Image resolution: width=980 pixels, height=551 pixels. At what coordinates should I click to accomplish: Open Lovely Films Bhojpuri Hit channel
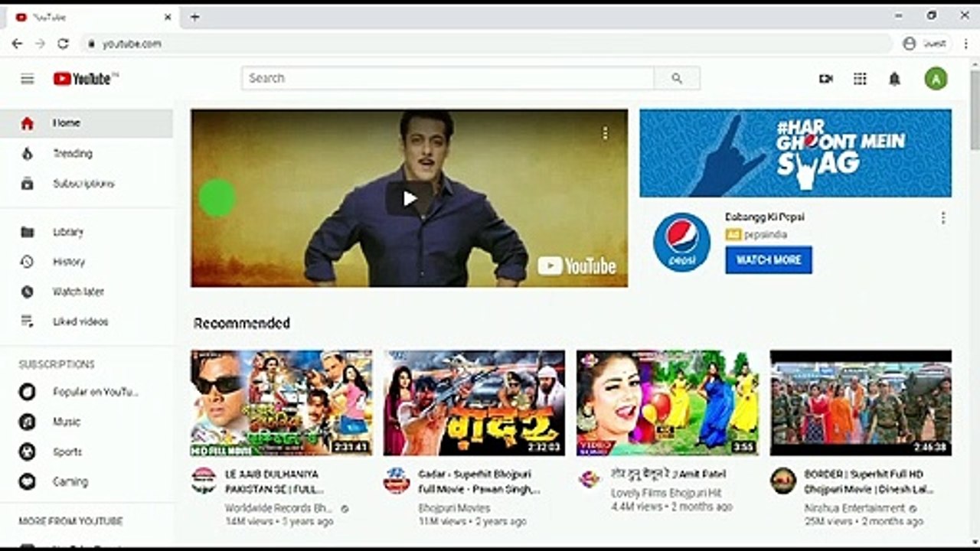[x=666, y=493]
